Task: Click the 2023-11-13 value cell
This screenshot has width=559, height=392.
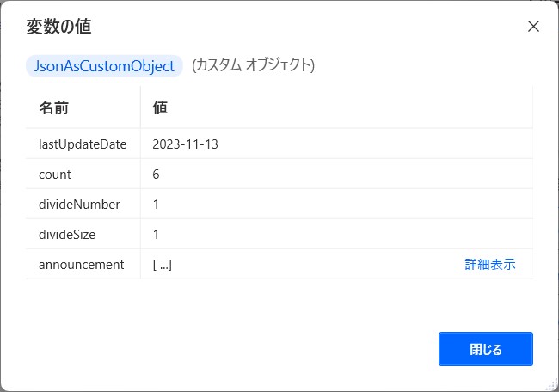Action: coord(185,144)
